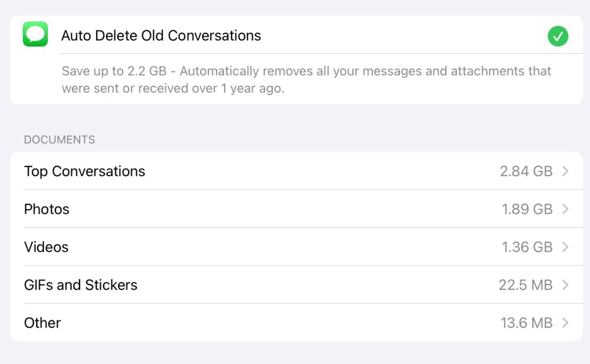Viewport: 590px width, 364px height.
Task: Click the DOCUMENTS section header
Action: (59, 140)
